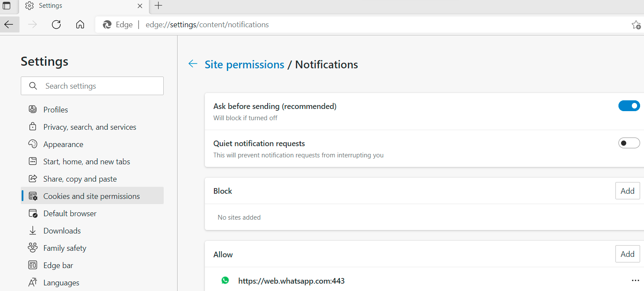This screenshot has width=644, height=291.
Task: Toggle Ask before sending switch
Action: [629, 106]
